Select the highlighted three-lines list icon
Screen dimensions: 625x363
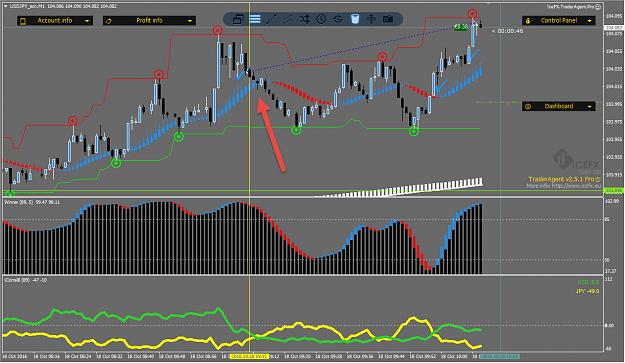[255, 19]
